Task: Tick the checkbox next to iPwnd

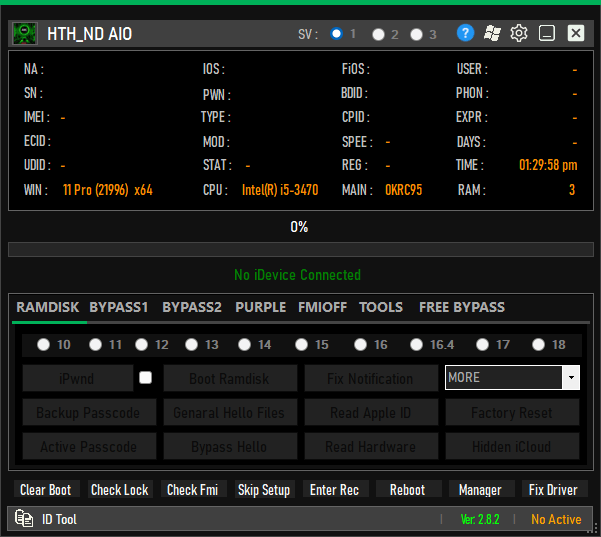Action: [x=145, y=378]
